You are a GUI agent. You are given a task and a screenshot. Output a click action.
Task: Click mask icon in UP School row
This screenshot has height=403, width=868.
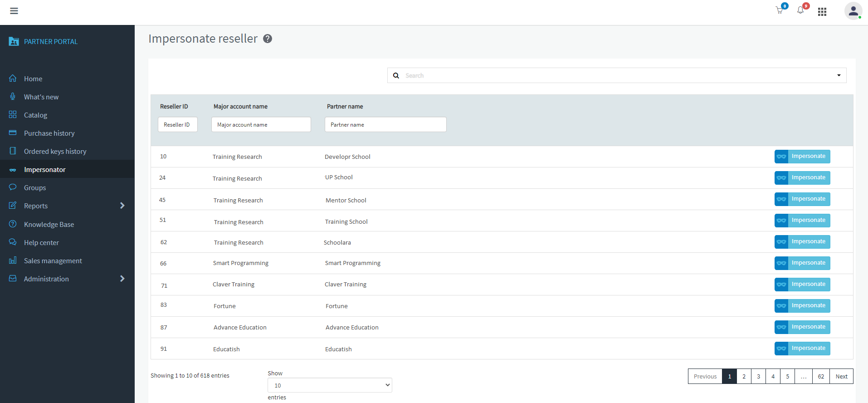pyautogui.click(x=781, y=177)
